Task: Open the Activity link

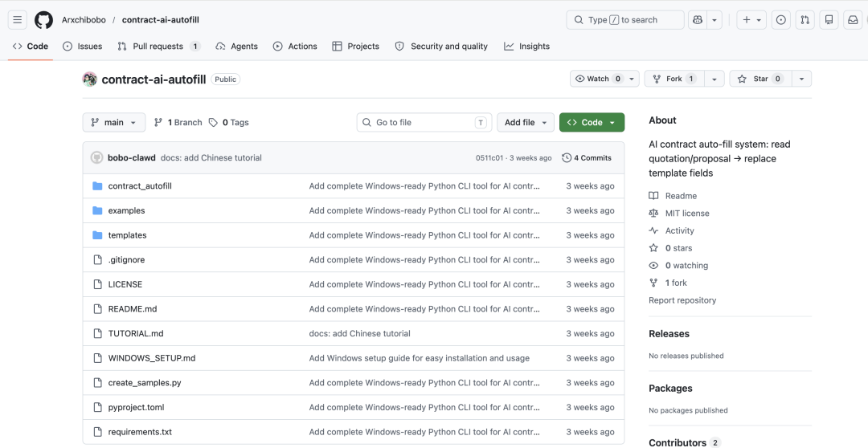Action: pos(679,230)
